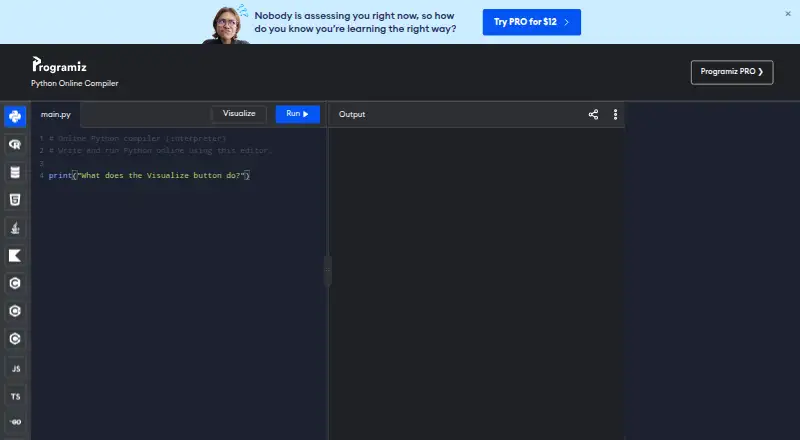Dismiss the promo banner with the X
800x440 pixels.
pos(788,14)
